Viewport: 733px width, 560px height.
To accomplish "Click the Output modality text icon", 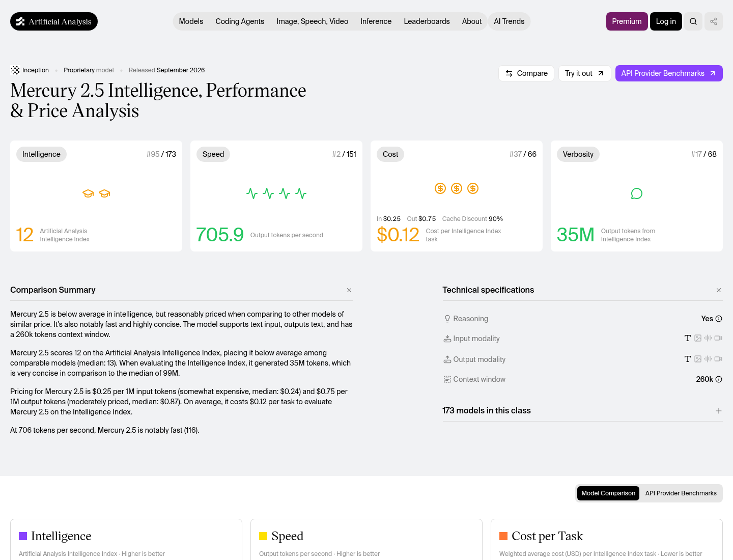I will coord(688,359).
